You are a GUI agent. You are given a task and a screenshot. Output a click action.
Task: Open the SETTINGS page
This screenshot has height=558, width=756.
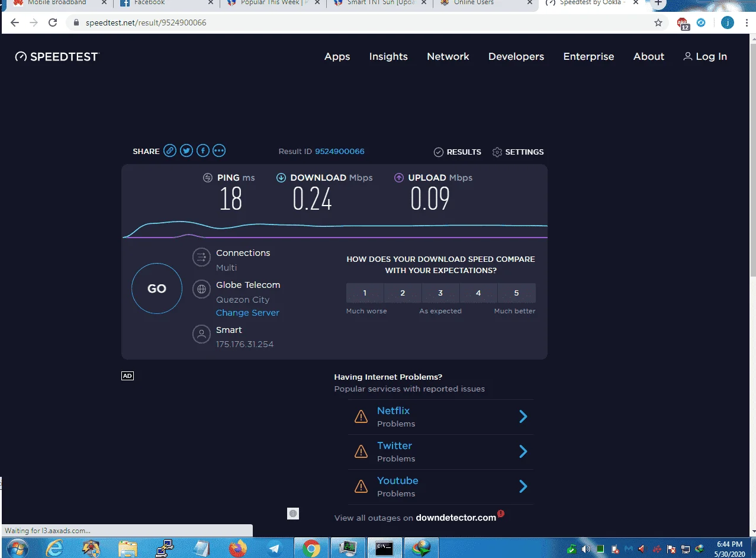click(518, 152)
